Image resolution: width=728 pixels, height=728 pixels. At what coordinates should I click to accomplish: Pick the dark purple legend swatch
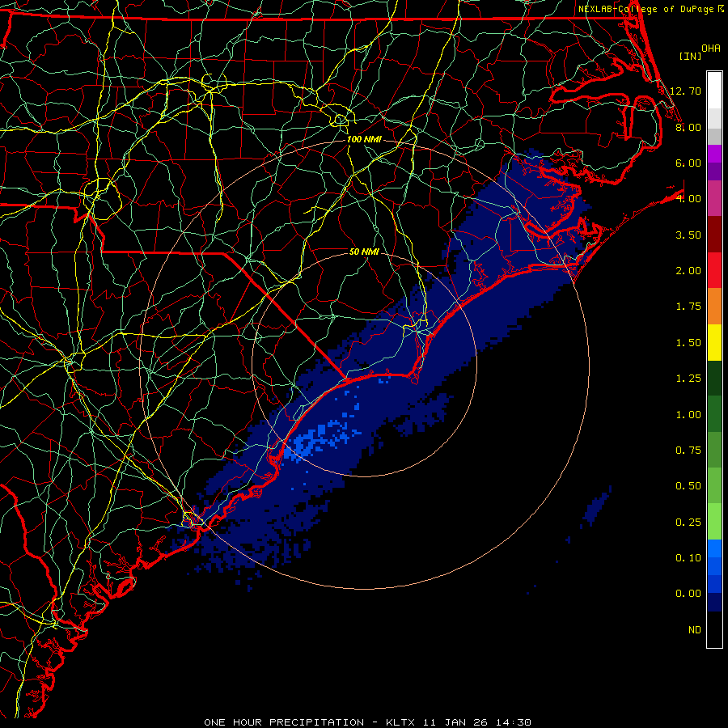click(x=714, y=171)
